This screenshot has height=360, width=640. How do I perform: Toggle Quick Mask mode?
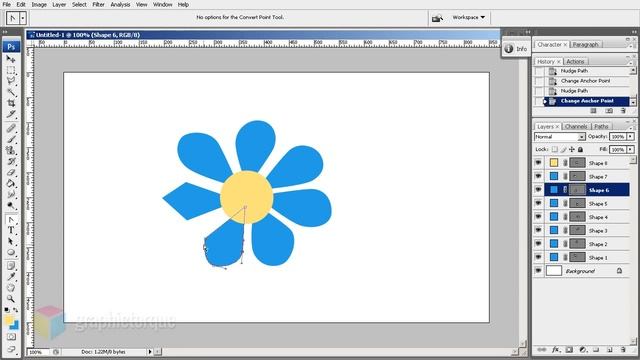coord(11,337)
